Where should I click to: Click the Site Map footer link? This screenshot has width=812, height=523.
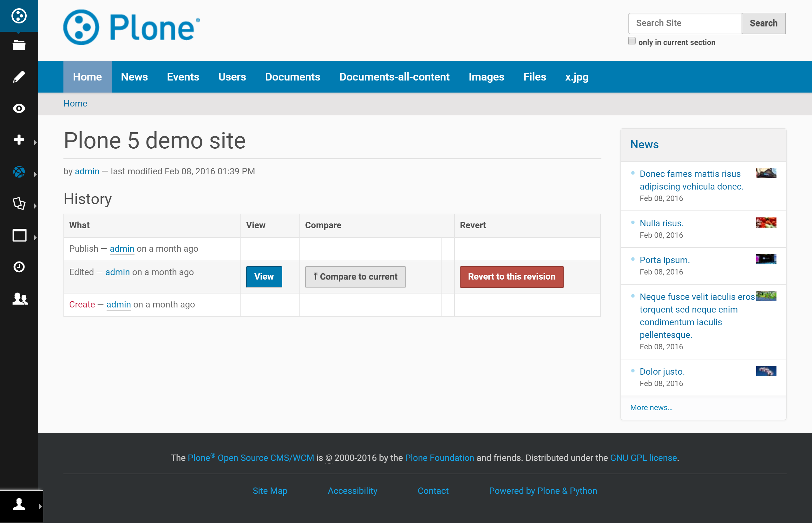pos(270,491)
